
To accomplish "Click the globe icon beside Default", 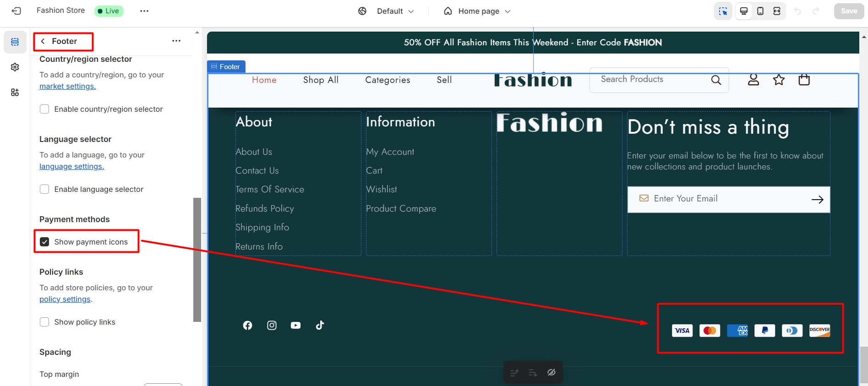I will [362, 11].
